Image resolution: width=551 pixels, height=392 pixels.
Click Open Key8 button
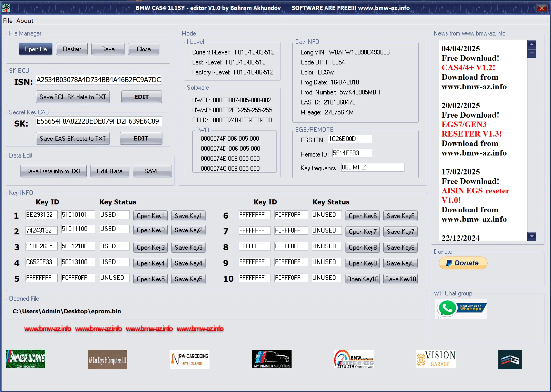tap(363, 247)
